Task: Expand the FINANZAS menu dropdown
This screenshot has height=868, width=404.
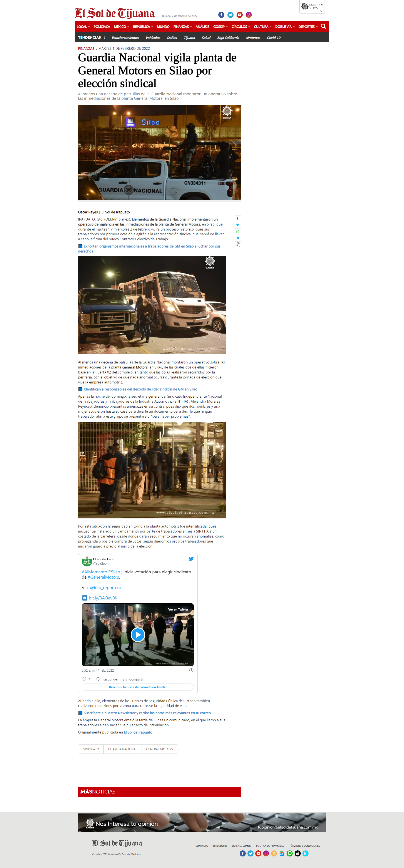Action: click(x=182, y=27)
